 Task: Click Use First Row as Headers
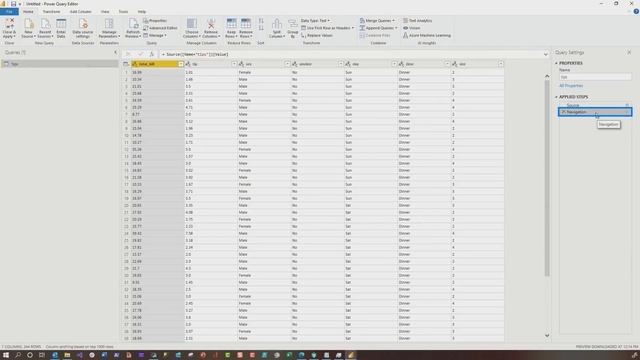327,28
